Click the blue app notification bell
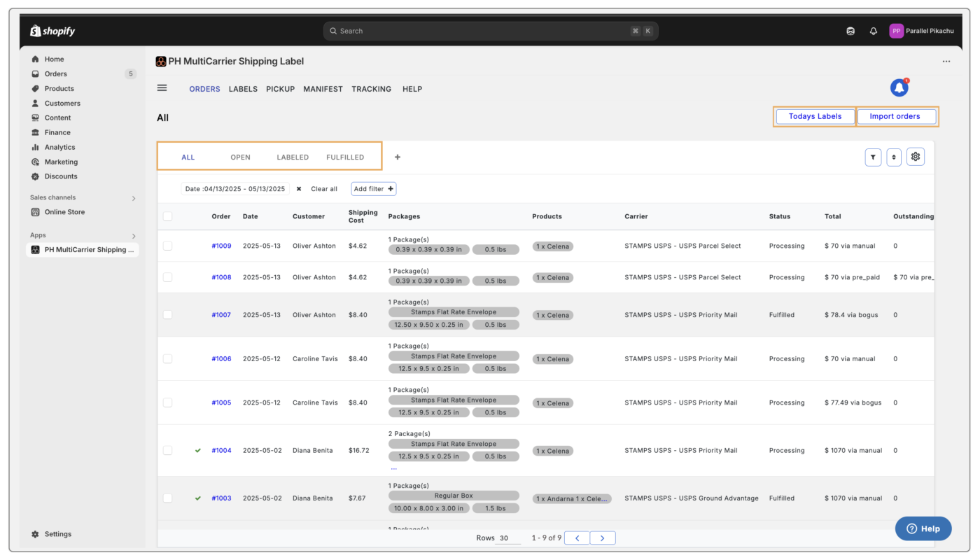The width and height of the screenshot is (980, 560). (x=899, y=88)
